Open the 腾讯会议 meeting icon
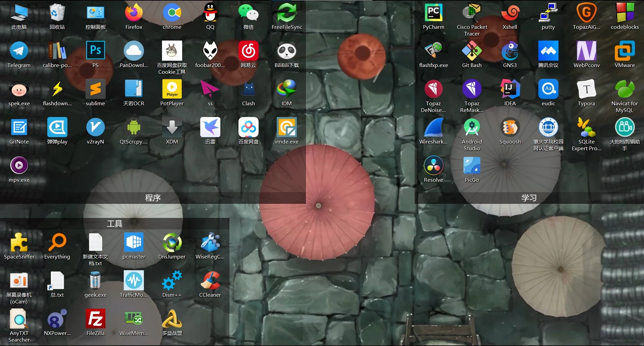 click(x=548, y=51)
